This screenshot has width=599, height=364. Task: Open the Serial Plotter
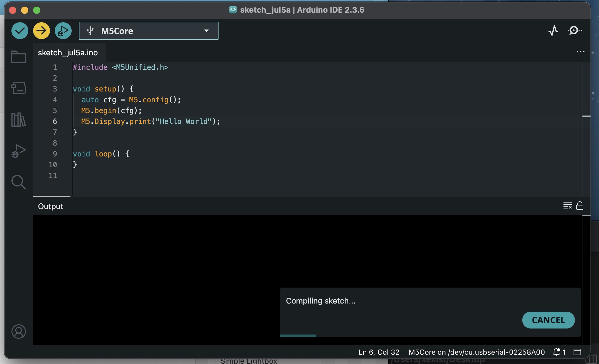click(x=553, y=30)
